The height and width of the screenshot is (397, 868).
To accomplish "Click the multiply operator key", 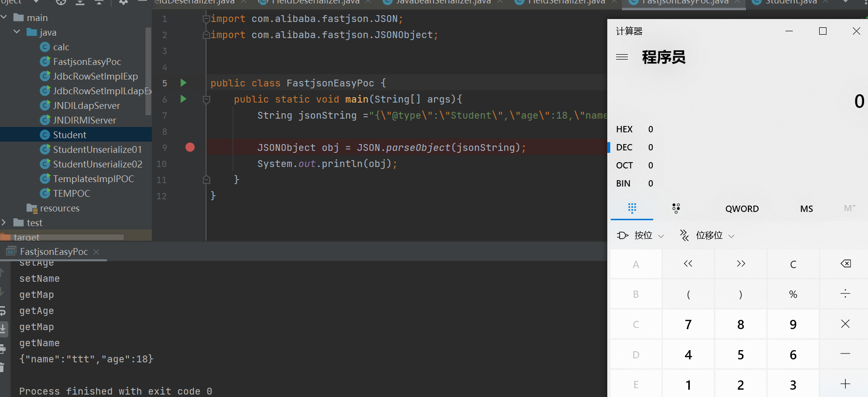I will [846, 324].
